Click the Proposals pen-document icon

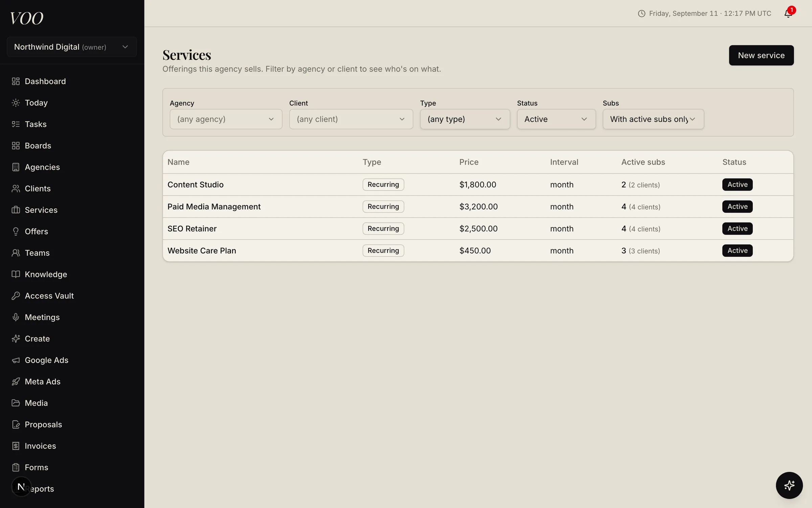(16, 424)
